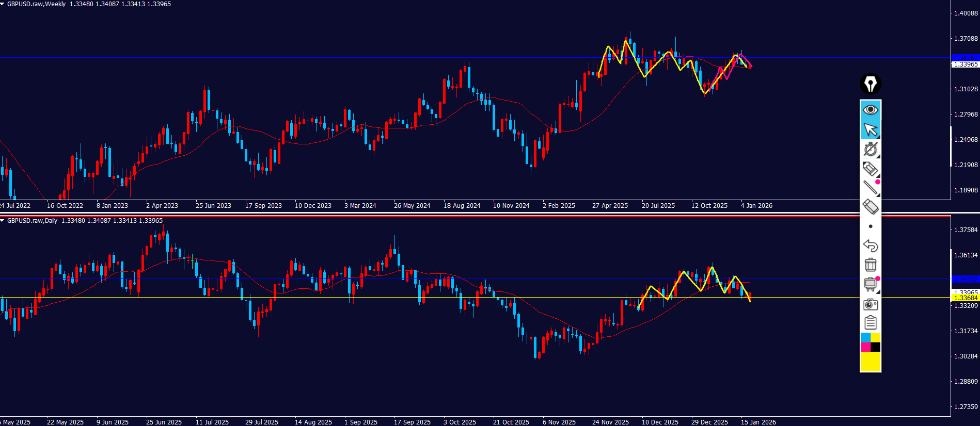
Task: Click the pen nib logo button
Action: pyautogui.click(x=871, y=84)
